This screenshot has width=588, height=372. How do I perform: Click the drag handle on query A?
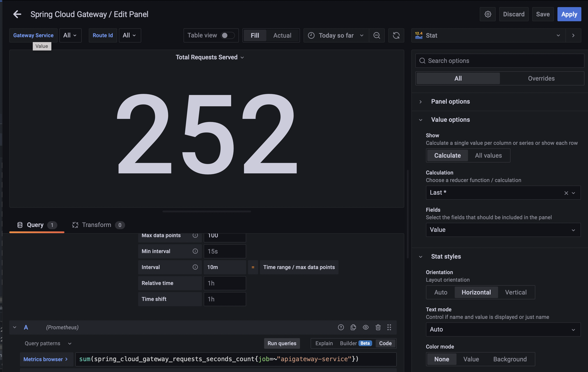pos(389,327)
